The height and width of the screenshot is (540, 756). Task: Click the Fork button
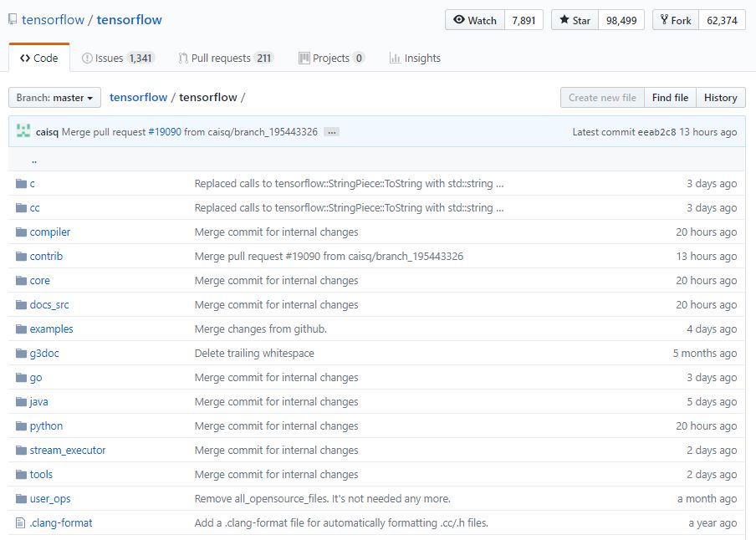tap(676, 20)
